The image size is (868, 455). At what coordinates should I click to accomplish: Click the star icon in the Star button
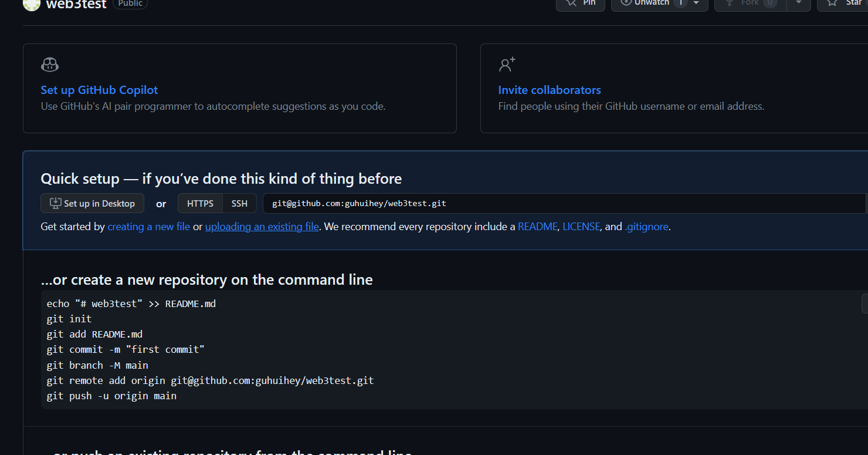(832, 3)
